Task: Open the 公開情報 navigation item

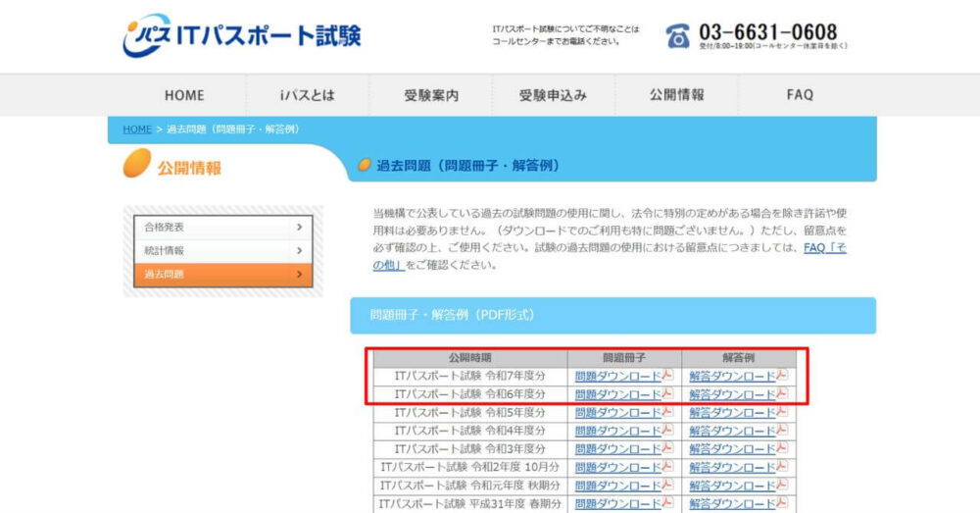Action: coord(676,95)
